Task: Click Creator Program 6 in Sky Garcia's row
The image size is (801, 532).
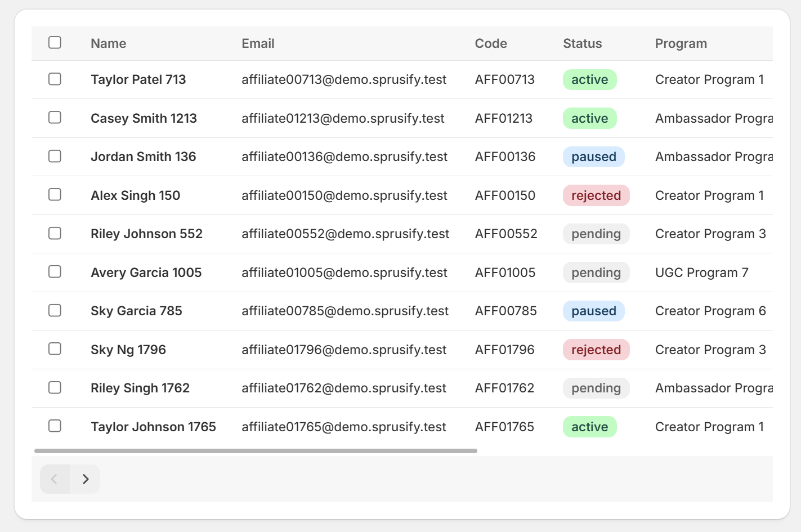Action: point(710,310)
